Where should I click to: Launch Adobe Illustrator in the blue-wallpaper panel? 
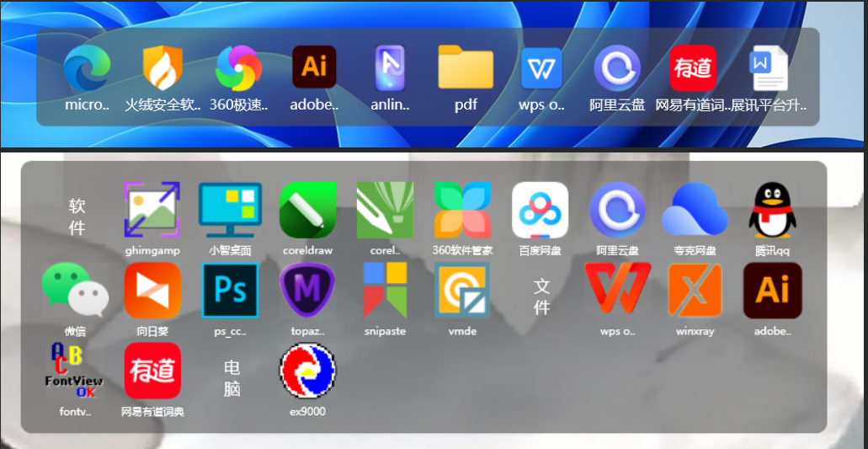tap(314, 67)
